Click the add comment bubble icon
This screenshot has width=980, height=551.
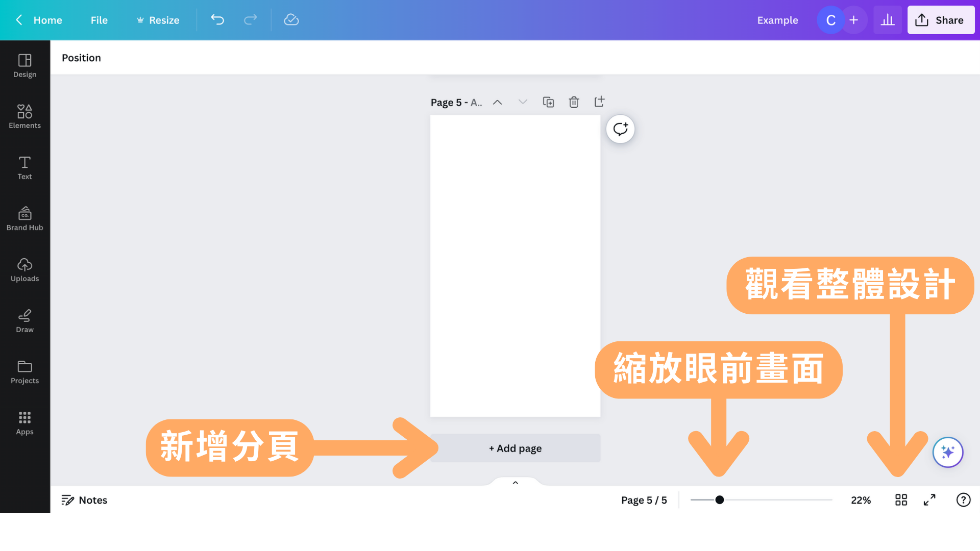pyautogui.click(x=620, y=129)
